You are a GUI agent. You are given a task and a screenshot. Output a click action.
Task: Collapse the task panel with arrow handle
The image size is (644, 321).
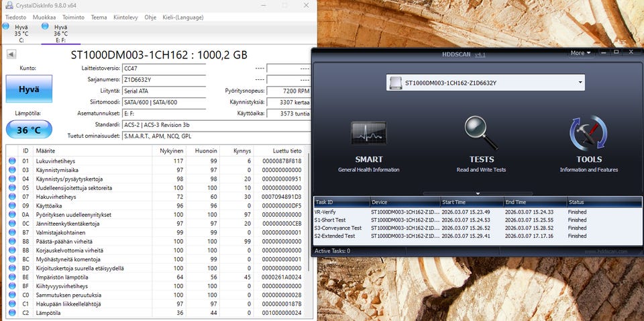click(x=477, y=193)
